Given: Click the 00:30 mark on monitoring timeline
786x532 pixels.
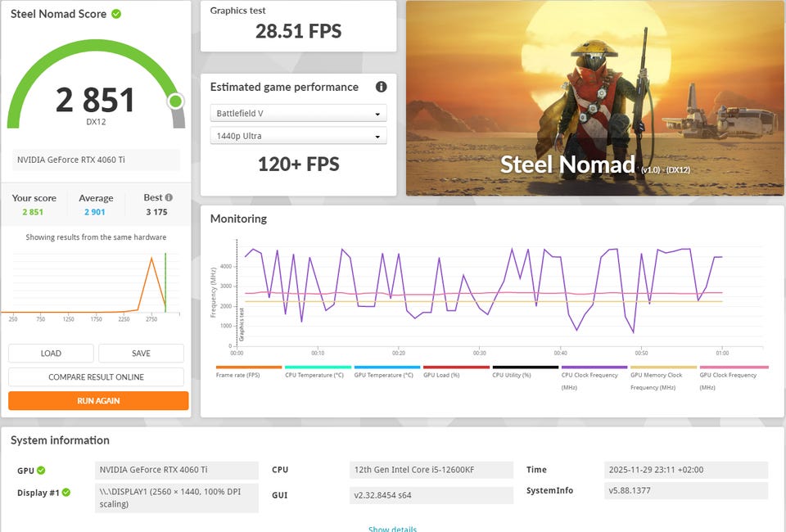Looking at the screenshot, I should click(x=479, y=353).
